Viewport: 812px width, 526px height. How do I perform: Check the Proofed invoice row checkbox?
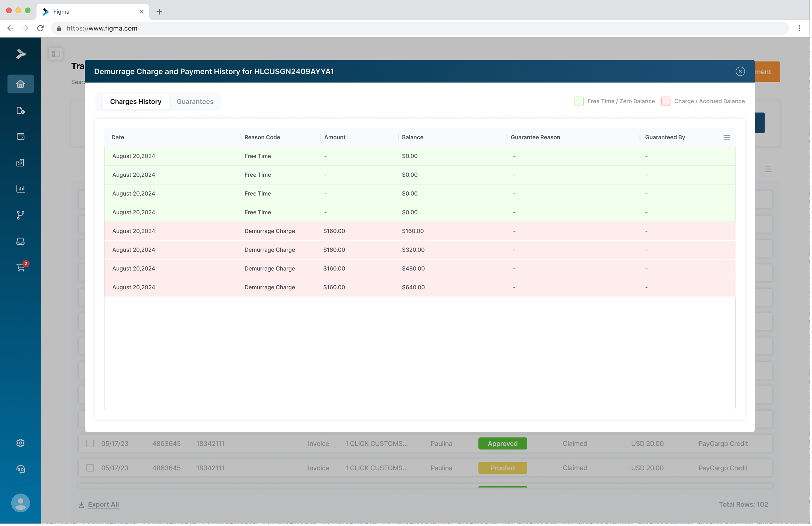(90, 468)
